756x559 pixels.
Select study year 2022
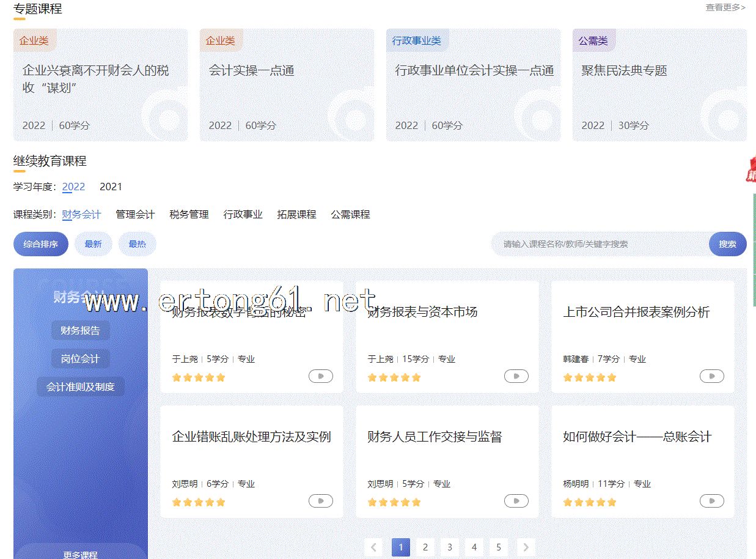(73, 187)
